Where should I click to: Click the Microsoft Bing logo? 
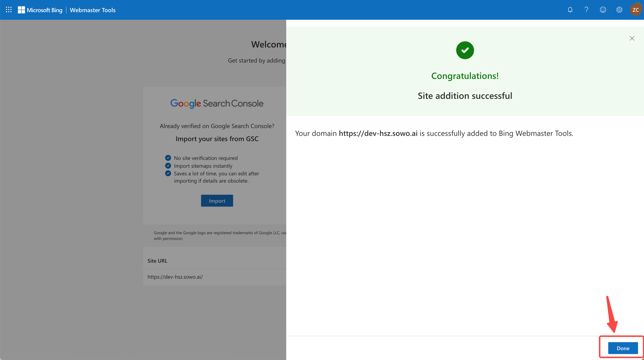tap(40, 10)
